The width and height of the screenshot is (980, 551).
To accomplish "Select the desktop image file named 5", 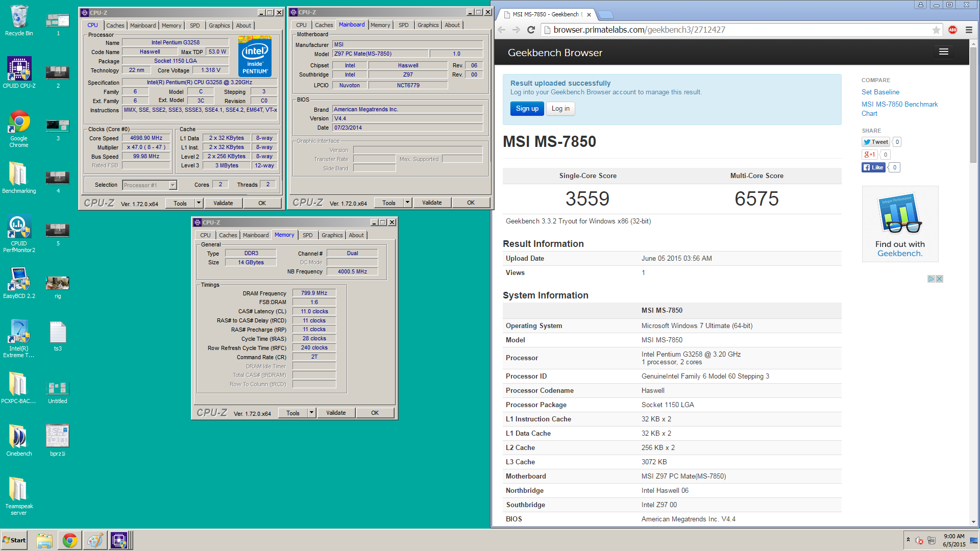I will coord(58,234).
